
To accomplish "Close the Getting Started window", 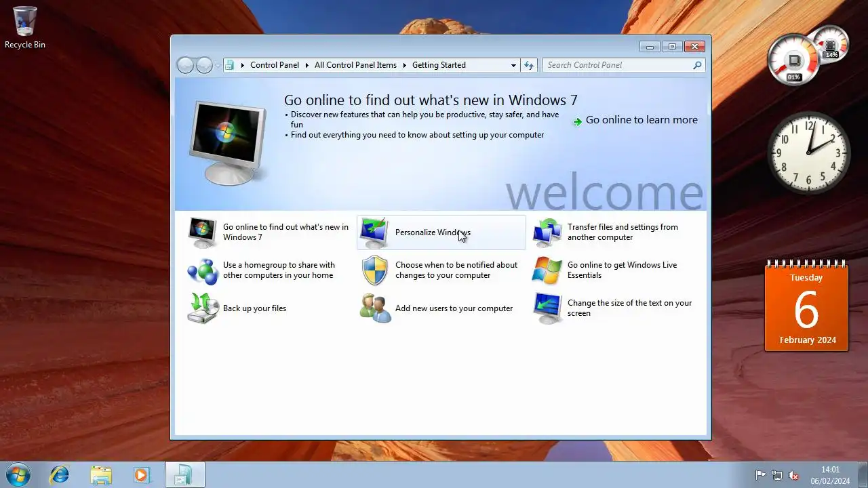I will pos(694,47).
